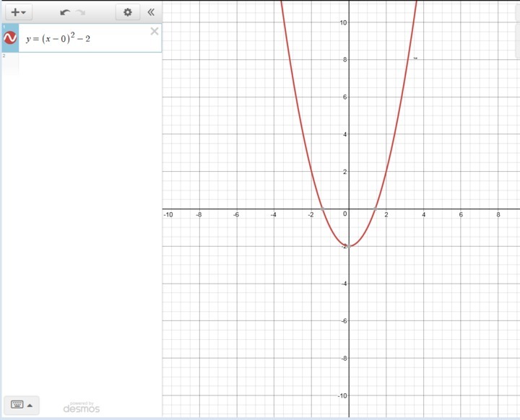
Task: Delete expression 1 with the X
Action: tap(154, 31)
